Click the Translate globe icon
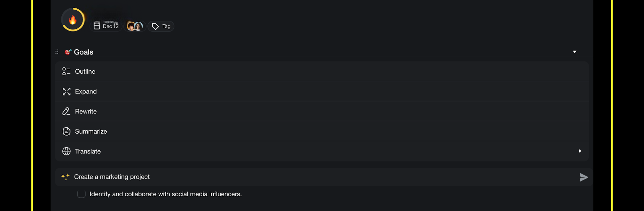644x211 pixels. [66, 151]
